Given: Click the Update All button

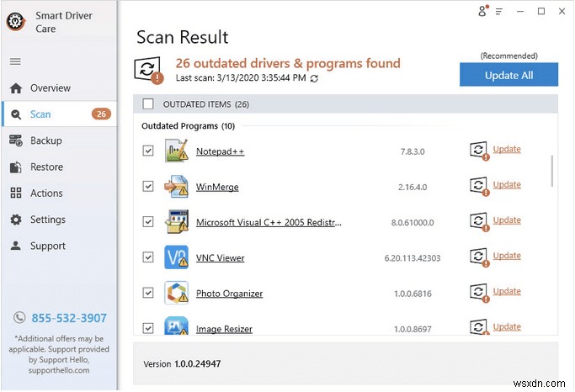Looking at the screenshot, I should point(508,75).
